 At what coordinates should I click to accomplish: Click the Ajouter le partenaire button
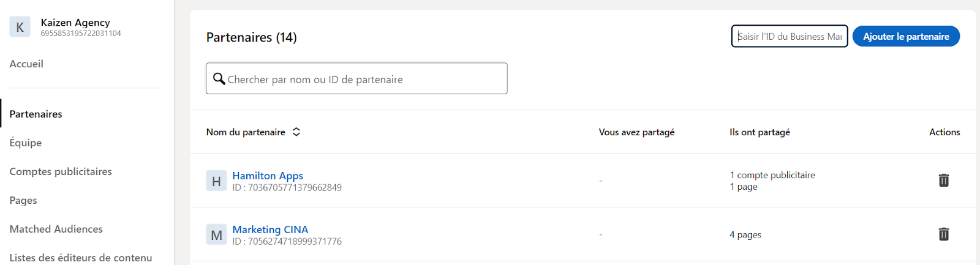[x=906, y=36]
